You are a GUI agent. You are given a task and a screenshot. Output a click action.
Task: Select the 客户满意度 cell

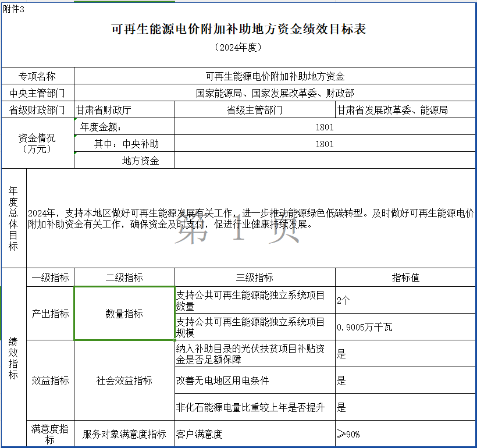[x=255, y=434]
